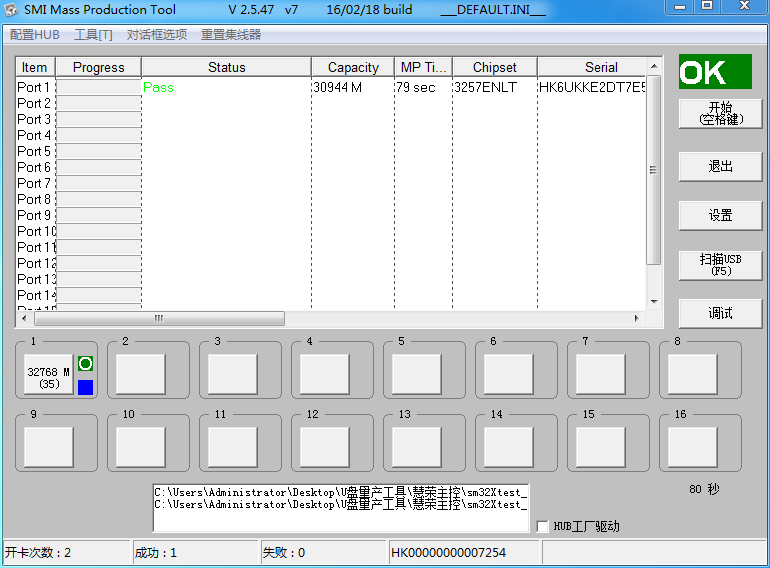770x568 pixels.
Task: Select the empty slot 4 button
Action: click(x=325, y=375)
